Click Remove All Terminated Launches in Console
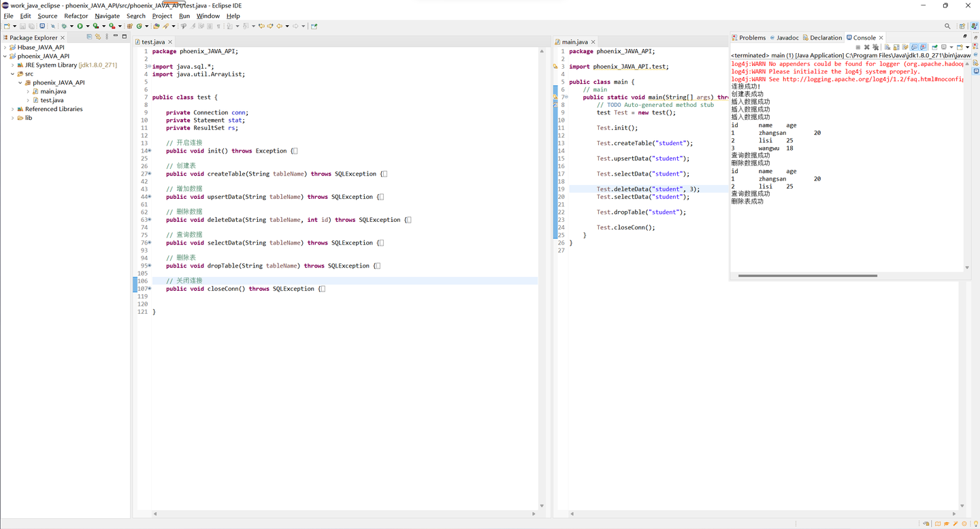Image resolution: width=980 pixels, height=529 pixels. [875, 48]
